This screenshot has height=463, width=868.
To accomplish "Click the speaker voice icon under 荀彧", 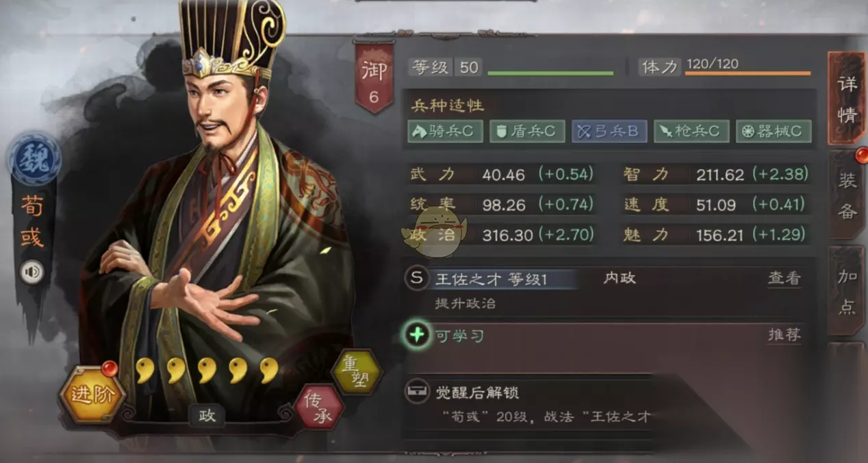I will tap(31, 272).
